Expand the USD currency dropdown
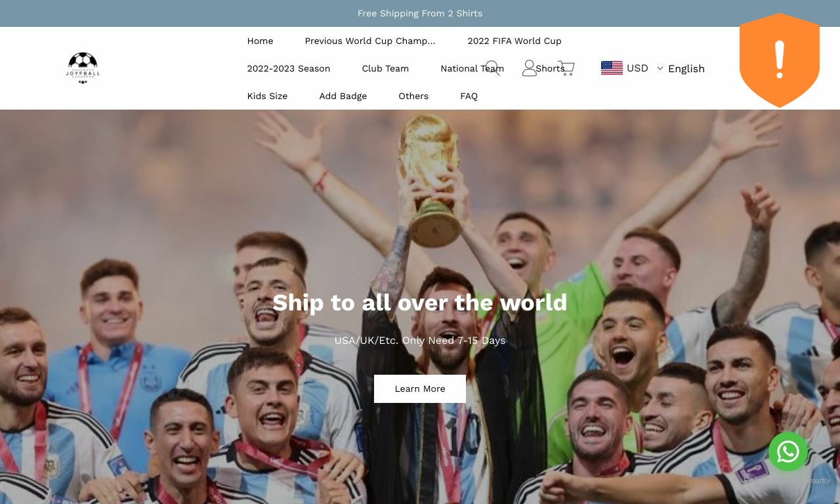The image size is (840, 504). coord(632,68)
